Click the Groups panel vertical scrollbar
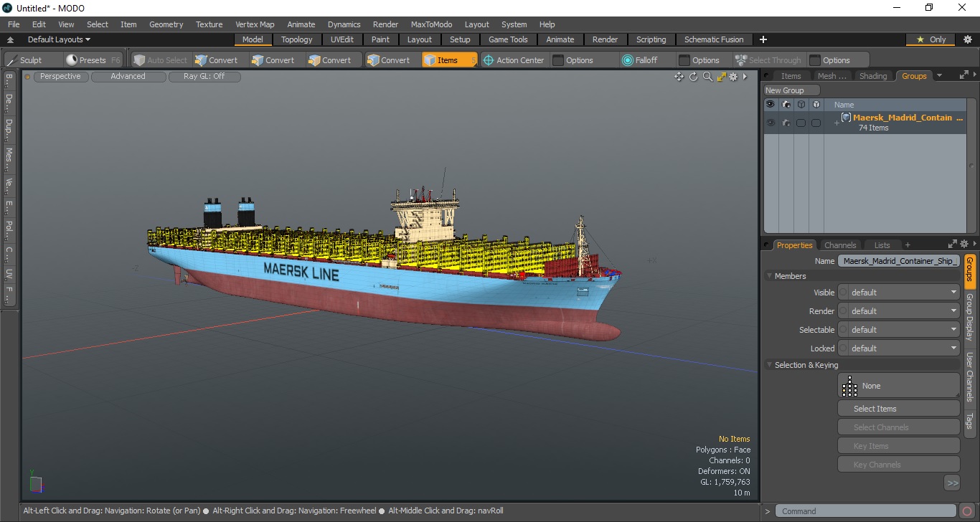Image resolution: width=980 pixels, height=522 pixels. [x=973, y=165]
